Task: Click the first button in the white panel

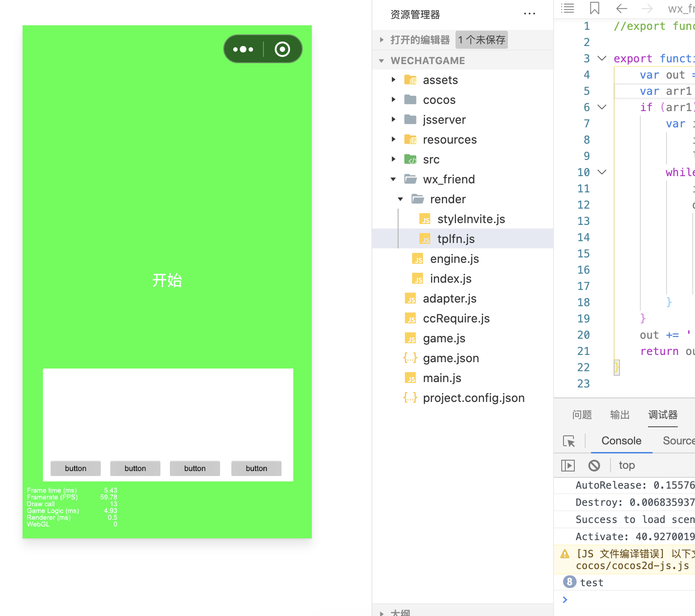Action: (x=75, y=468)
